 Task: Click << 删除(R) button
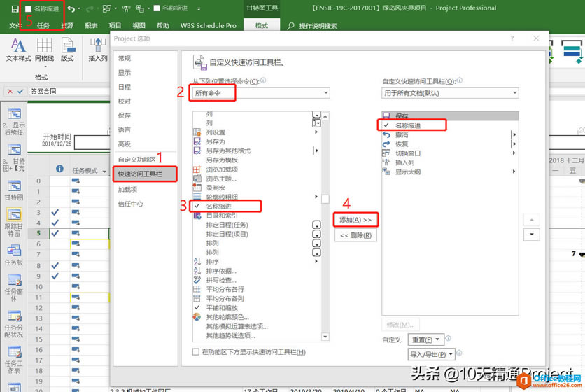pyautogui.click(x=355, y=236)
